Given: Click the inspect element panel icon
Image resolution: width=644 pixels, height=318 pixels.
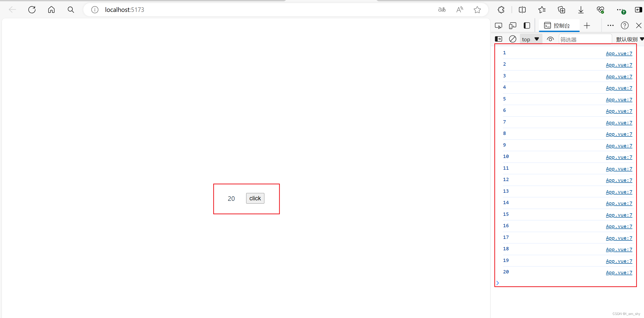Looking at the screenshot, I should [499, 26].
